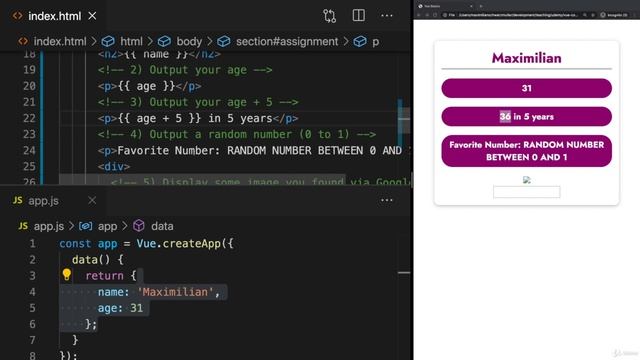This screenshot has width=640, height=360.
Task: Click the browser back button
Action: click(418, 15)
